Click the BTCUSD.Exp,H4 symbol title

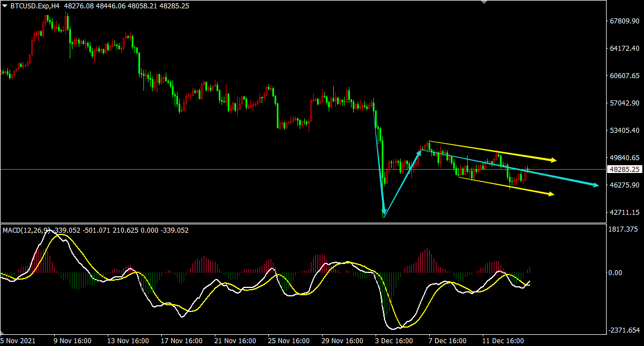(35, 7)
